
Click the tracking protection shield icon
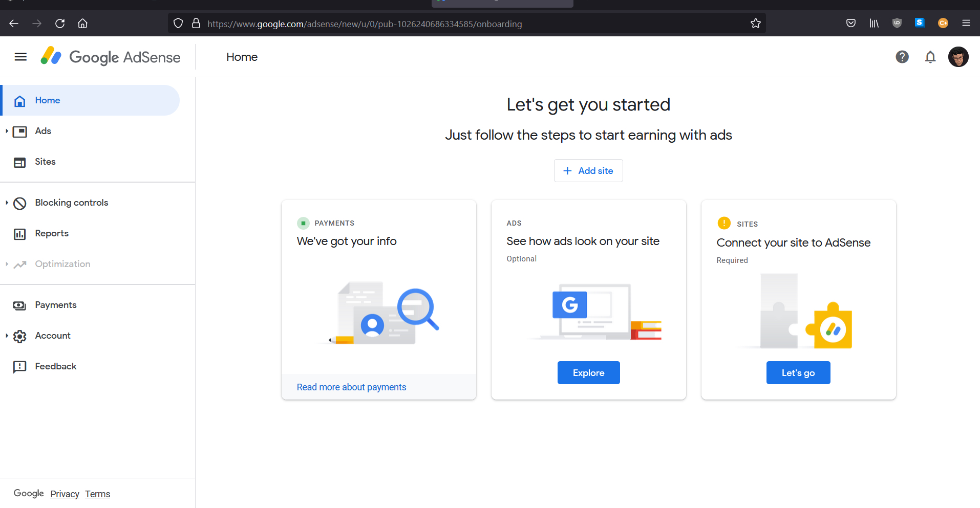click(x=178, y=24)
